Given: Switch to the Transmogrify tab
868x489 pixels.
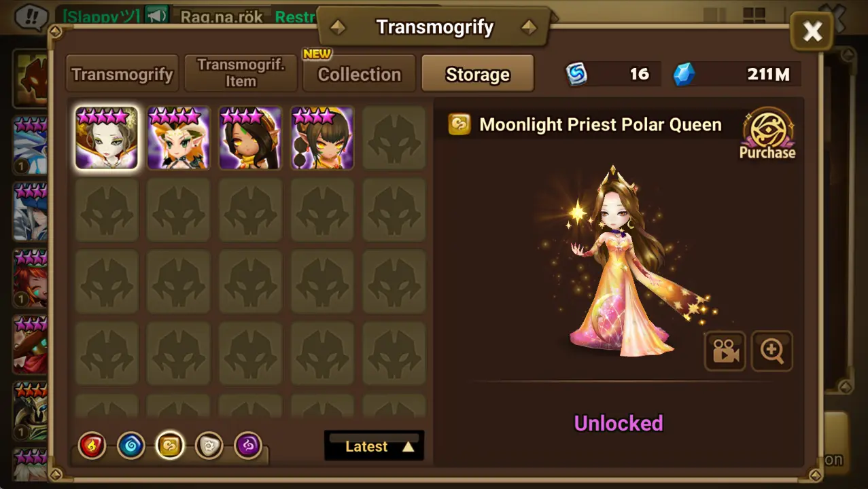Looking at the screenshot, I should 122,73.
